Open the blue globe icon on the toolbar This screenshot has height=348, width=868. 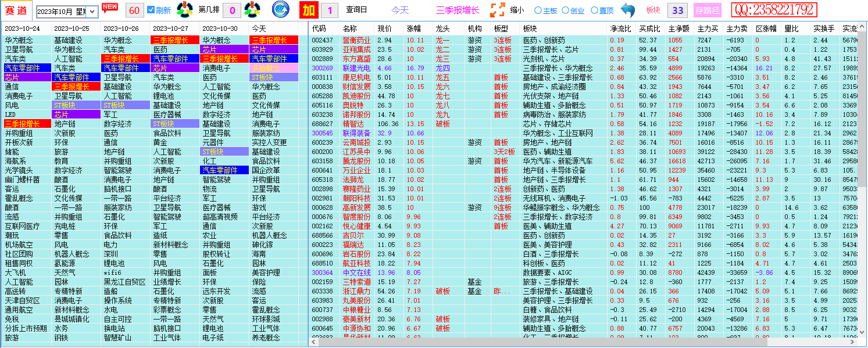(x=280, y=10)
